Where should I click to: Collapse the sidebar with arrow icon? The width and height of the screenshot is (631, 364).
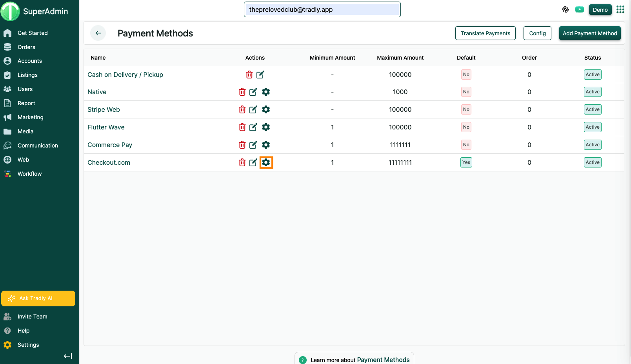(68, 356)
